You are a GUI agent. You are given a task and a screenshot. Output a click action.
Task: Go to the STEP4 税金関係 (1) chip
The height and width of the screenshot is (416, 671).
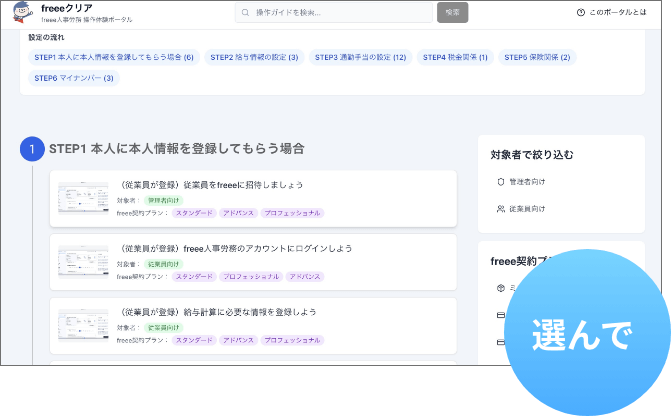point(455,58)
